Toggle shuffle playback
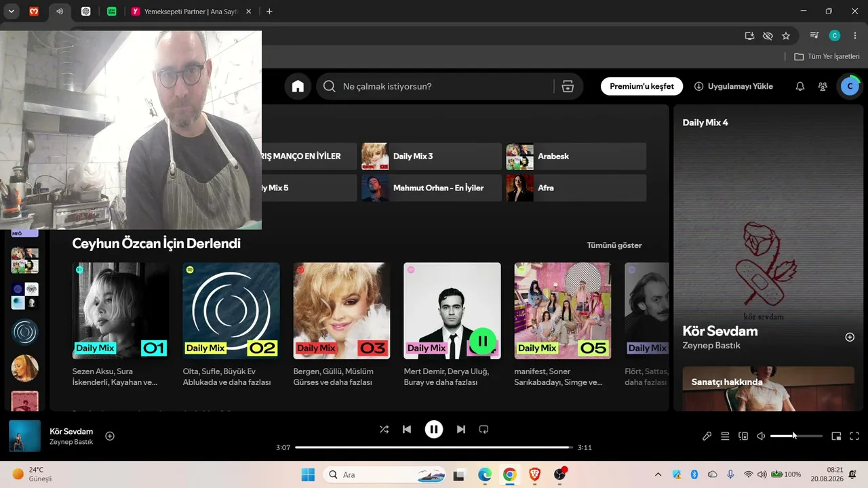Image resolution: width=868 pixels, height=488 pixels. click(x=384, y=429)
